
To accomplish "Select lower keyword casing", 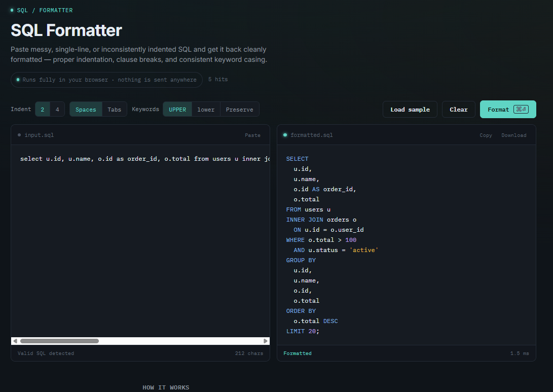I will pyautogui.click(x=206, y=110).
